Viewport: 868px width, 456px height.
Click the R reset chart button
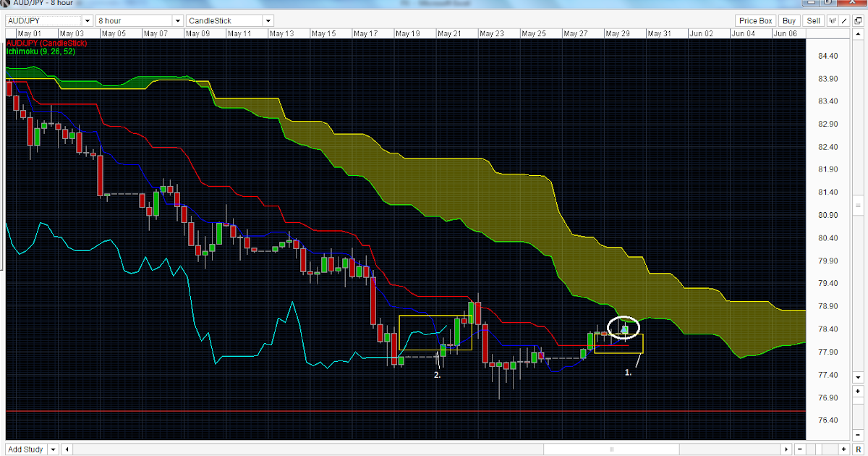tap(858, 449)
